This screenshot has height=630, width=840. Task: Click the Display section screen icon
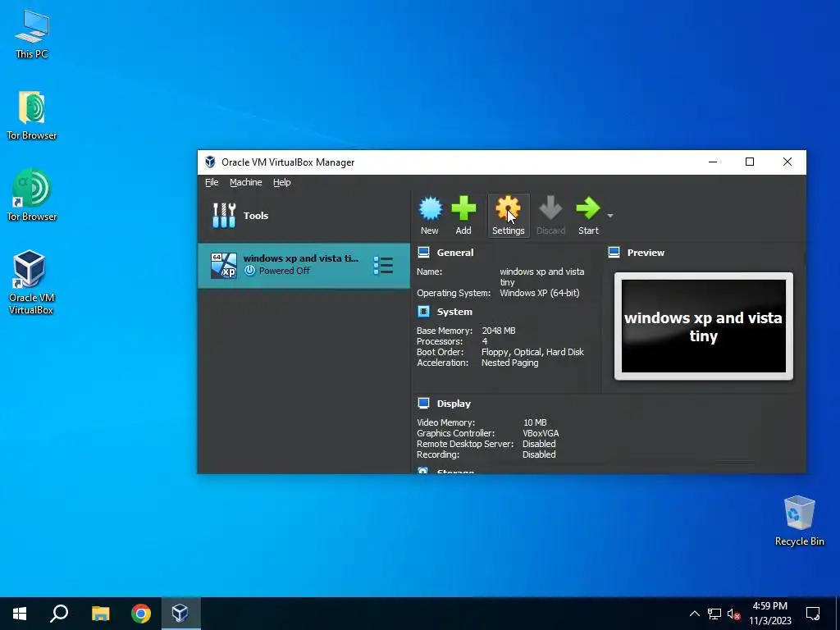(424, 403)
